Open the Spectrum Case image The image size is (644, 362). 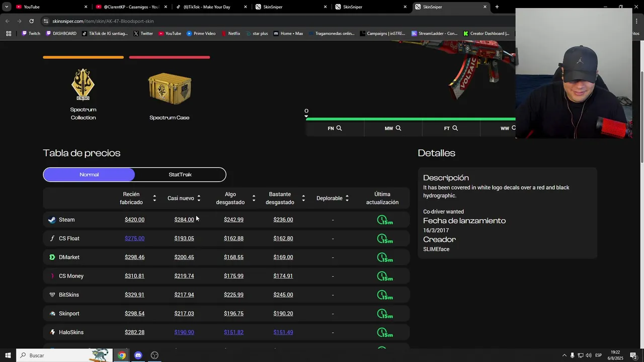point(170,89)
